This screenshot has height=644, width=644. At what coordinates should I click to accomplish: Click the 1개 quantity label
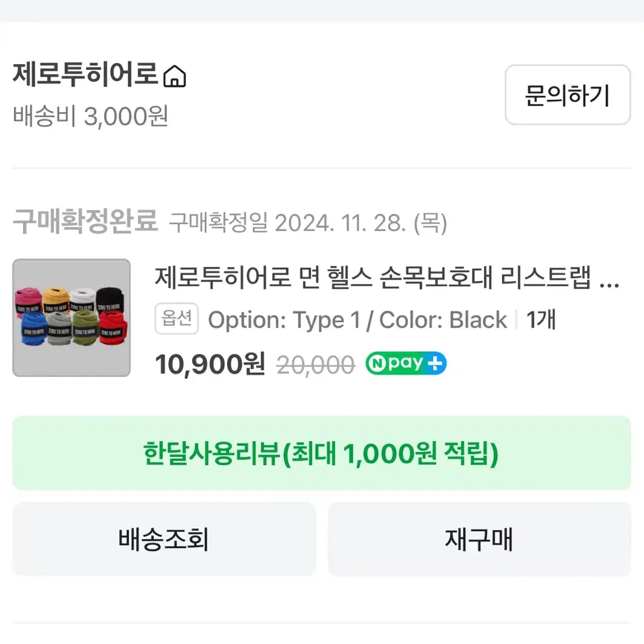(x=542, y=319)
